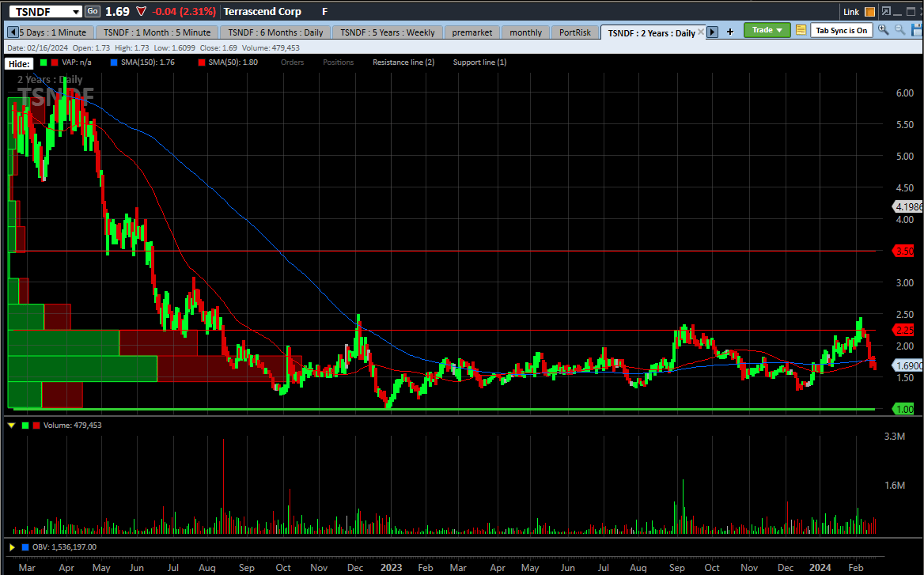Click the pop-out window icon near Link

coord(886,12)
